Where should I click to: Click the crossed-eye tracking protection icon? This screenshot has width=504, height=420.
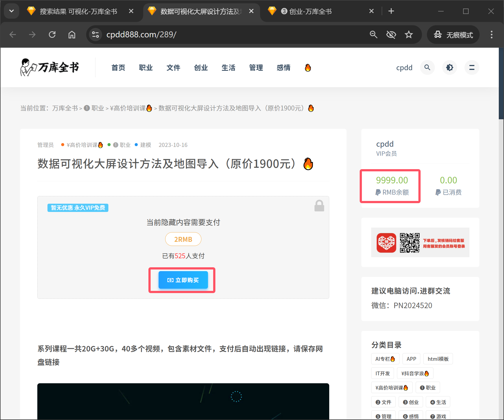click(x=391, y=35)
